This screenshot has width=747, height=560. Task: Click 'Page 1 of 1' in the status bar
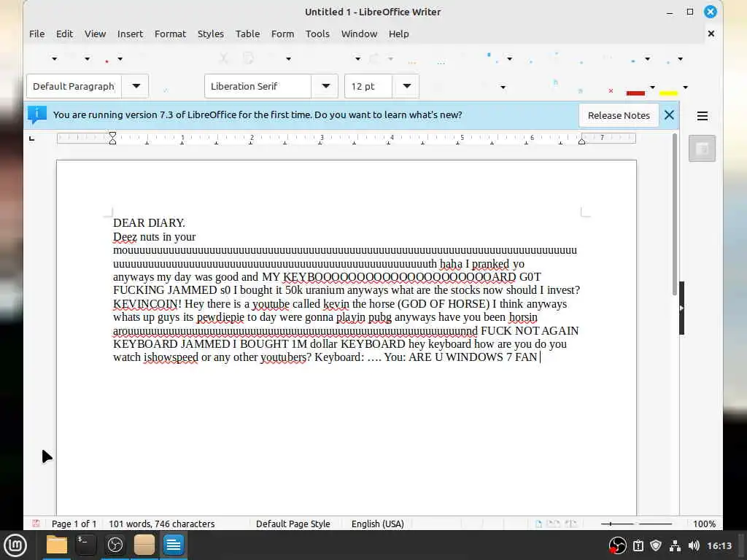coord(74,524)
